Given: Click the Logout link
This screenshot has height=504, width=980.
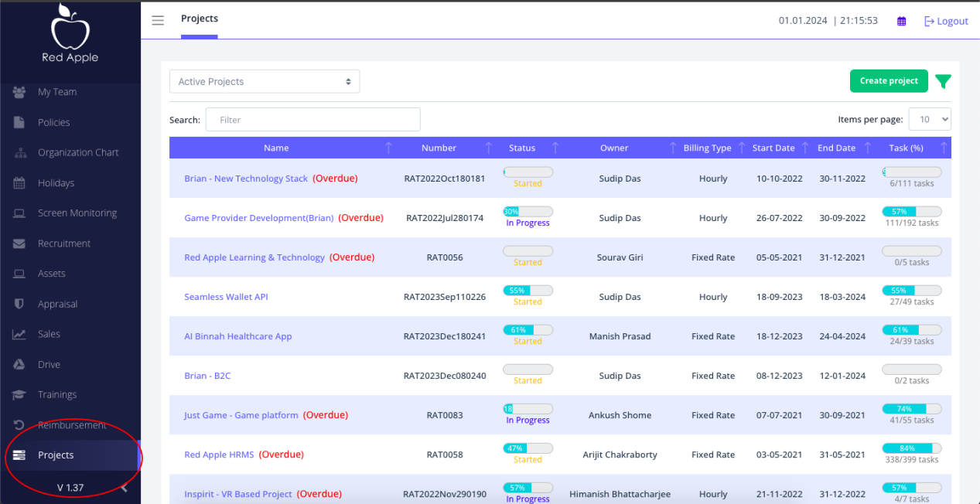Looking at the screenshot, I should click(946, 21).
